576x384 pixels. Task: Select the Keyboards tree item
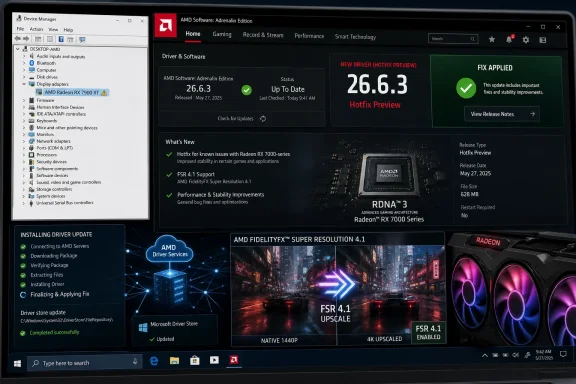(x=47, y=121)
